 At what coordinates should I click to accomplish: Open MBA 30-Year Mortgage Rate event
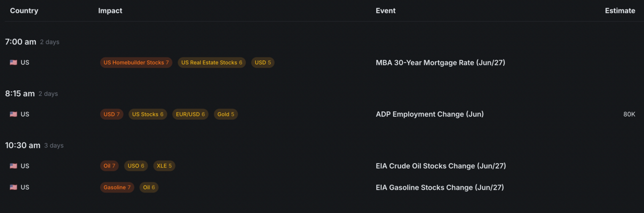tap(440, 63)
